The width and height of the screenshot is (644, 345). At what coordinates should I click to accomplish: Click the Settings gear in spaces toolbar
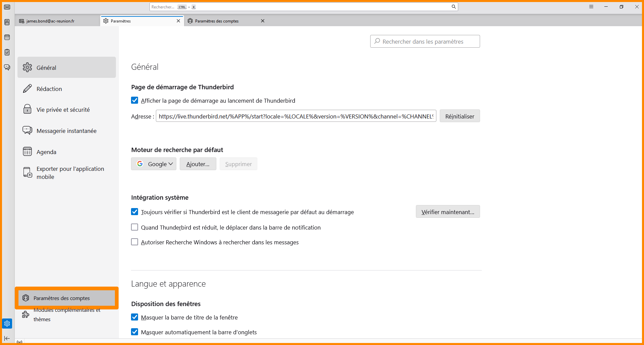pos(7,324)
